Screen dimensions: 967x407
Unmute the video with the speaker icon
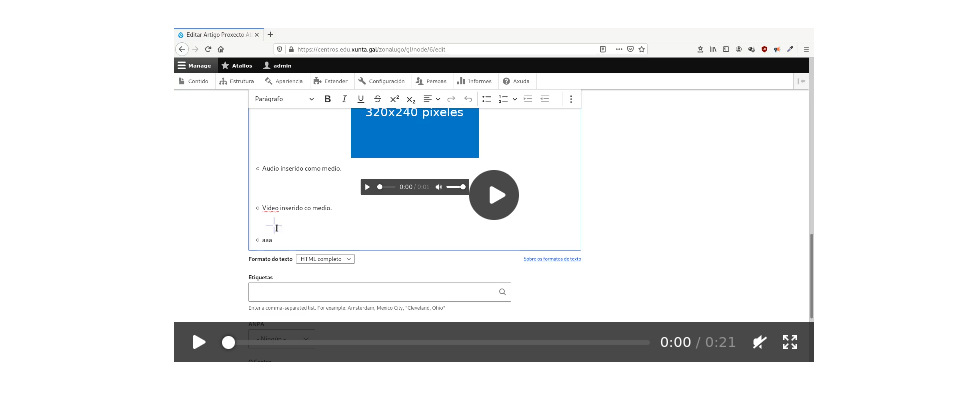tap(759, 342)
